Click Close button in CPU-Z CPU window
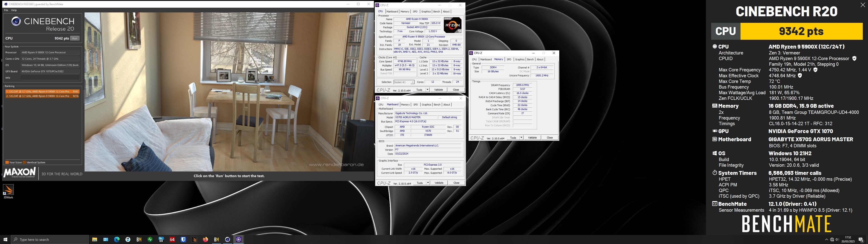The height and width of the screenshot is (244, 868). (x=456, y=90)
